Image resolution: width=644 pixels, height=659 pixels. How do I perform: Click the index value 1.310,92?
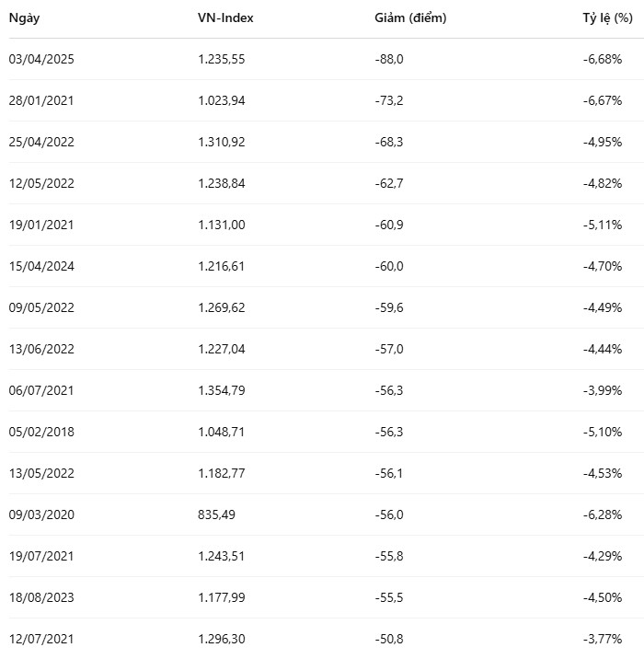222,142
